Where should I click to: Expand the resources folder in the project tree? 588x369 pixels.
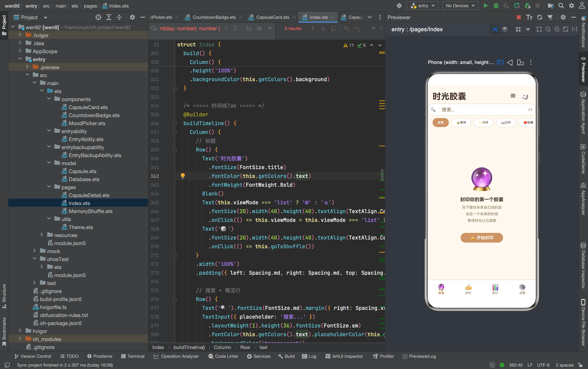pyautogui.click(x=42, y=235)
